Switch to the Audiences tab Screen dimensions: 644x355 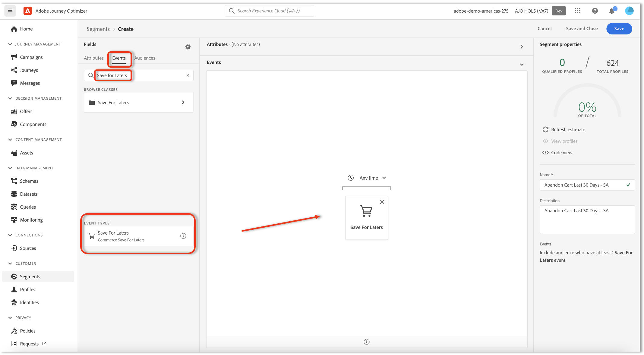tap(145, 58)
